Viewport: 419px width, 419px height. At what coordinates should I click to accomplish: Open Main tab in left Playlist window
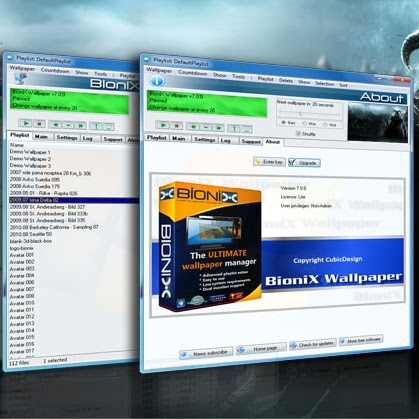pos(41,136)
